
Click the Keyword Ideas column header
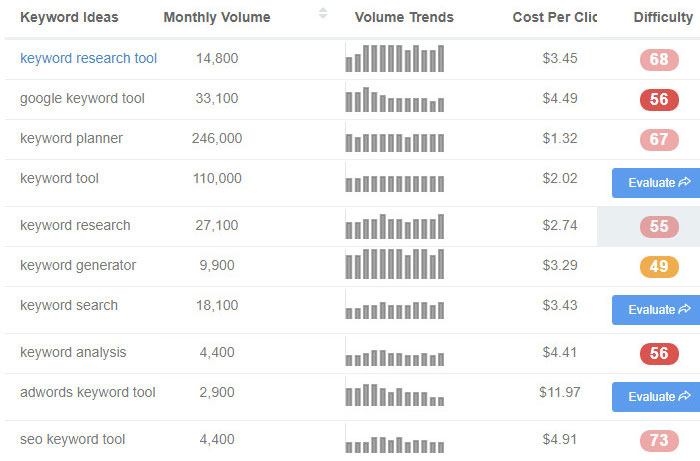tap(69, 18)
